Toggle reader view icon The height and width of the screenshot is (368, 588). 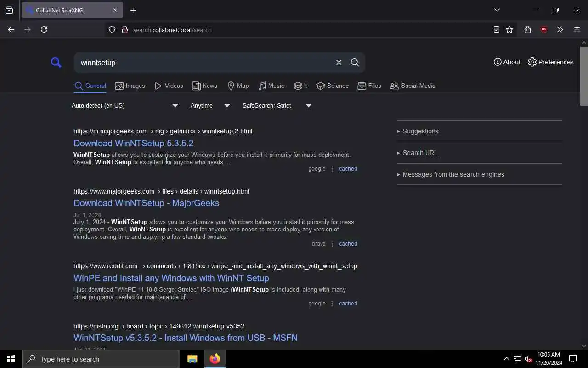point(497,29)
